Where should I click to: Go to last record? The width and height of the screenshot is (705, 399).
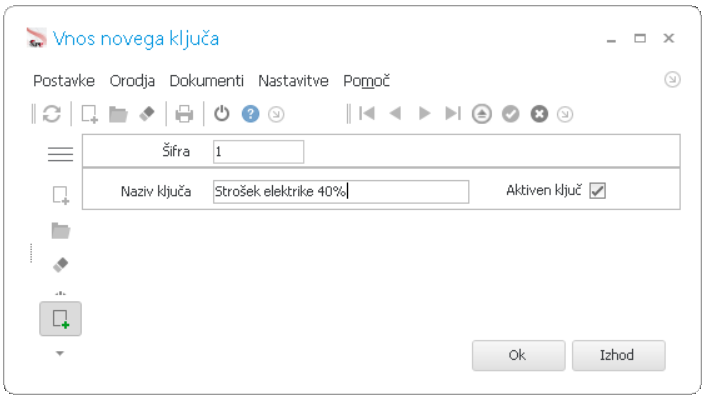453,113
